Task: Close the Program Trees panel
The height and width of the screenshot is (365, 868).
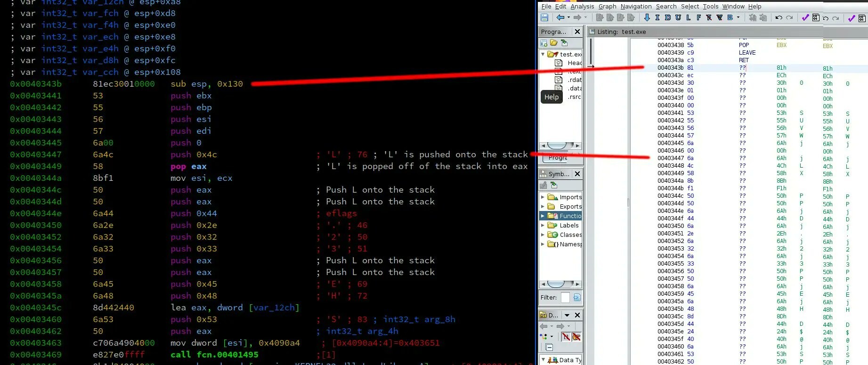Action: 577,32
